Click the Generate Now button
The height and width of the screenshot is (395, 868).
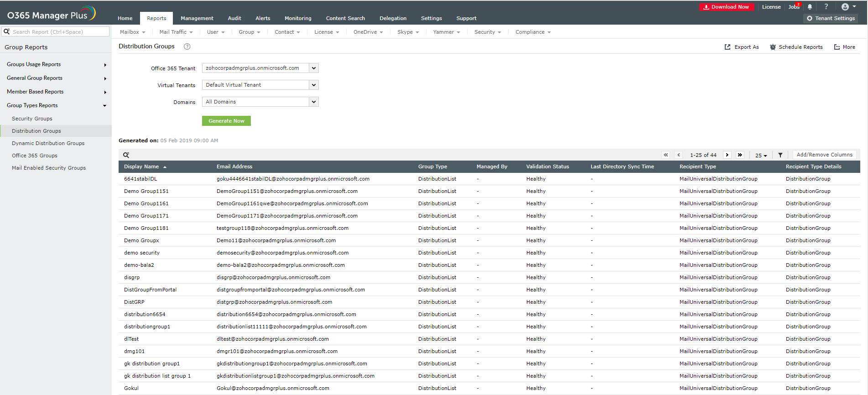pyautogui.click(x=226, y=121)
